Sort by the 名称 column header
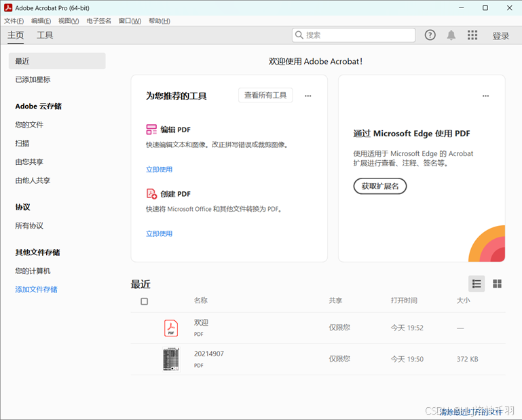Screen dimensions: 522x420 pos(201,301)
